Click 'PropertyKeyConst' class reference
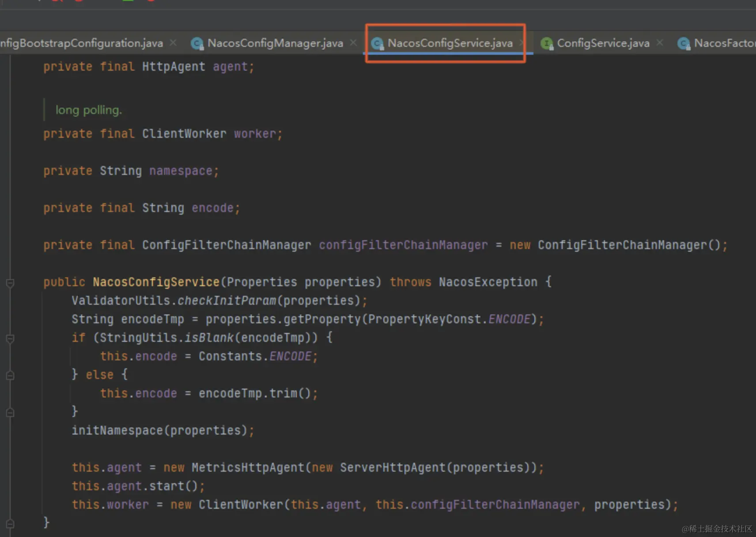 [424, 319]
